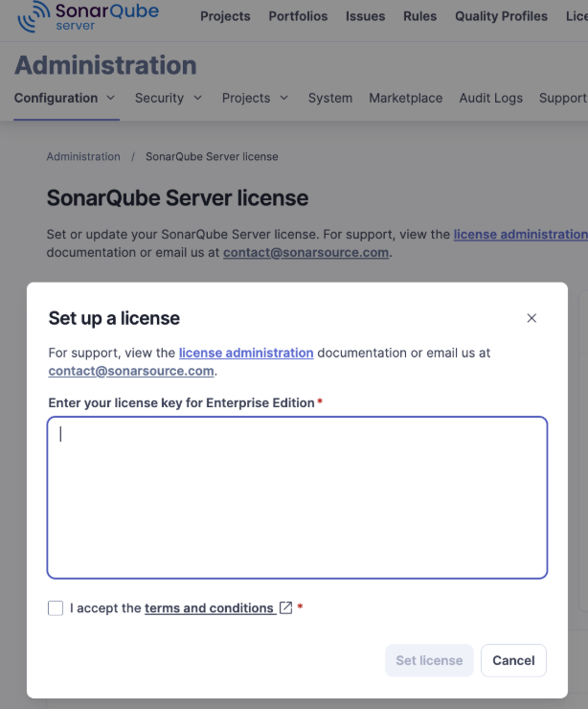Viewport: 588px width, 709px height.
Task: Click contact@sonarsource.com link in dialog
Action: [131, 371]
